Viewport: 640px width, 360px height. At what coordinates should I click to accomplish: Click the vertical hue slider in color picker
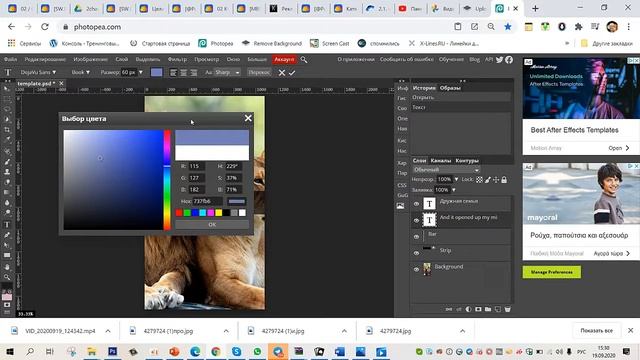click(167, 180)
